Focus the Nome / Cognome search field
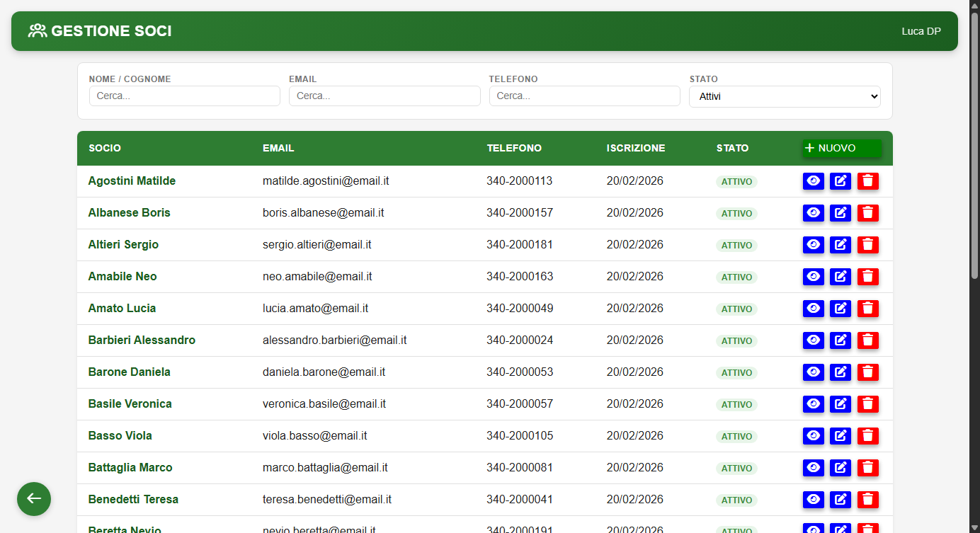The width and height of the screenshot is (980, 533). [x=185, y=96]
